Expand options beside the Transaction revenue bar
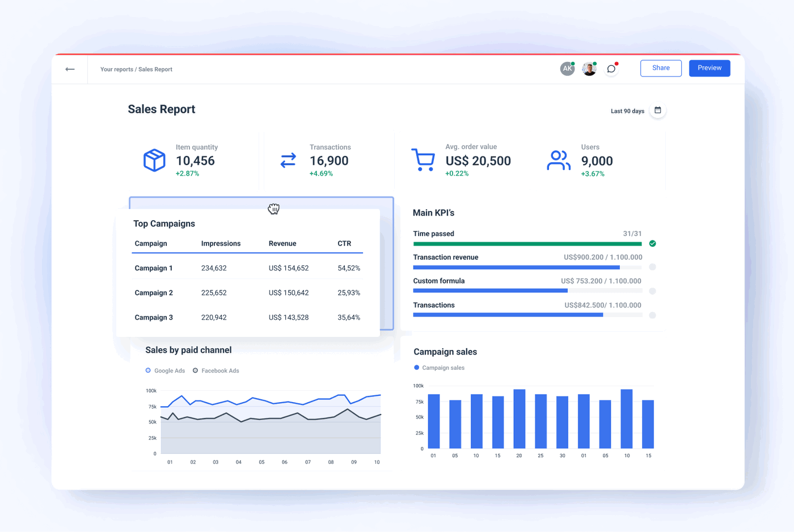This screenshot has height=532, width=794. pos(652,267)
